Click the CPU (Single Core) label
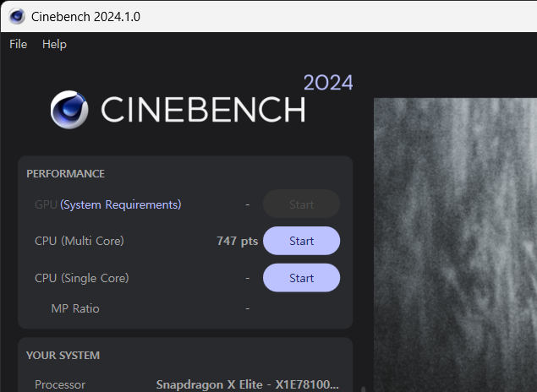Image resolution: width=537 pixels, height=392 pixels. pyautogui.click(x=81, y=278)
